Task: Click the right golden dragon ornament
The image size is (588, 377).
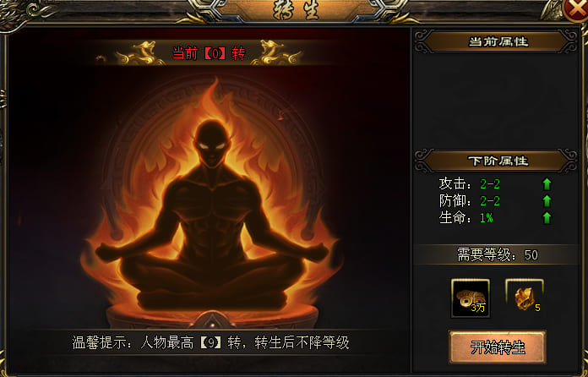Action: (x=276, y=52)
